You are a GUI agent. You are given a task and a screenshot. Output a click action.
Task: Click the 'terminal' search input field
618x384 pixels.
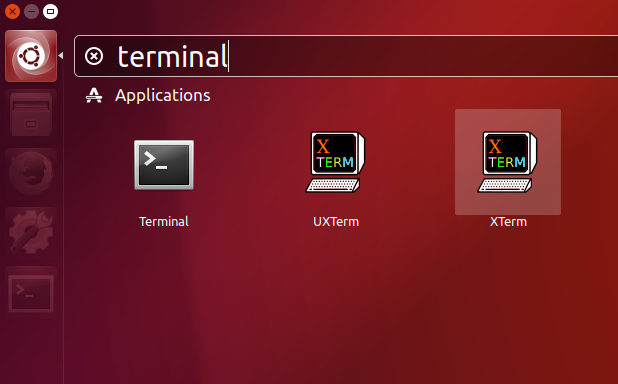coord(347,56)
